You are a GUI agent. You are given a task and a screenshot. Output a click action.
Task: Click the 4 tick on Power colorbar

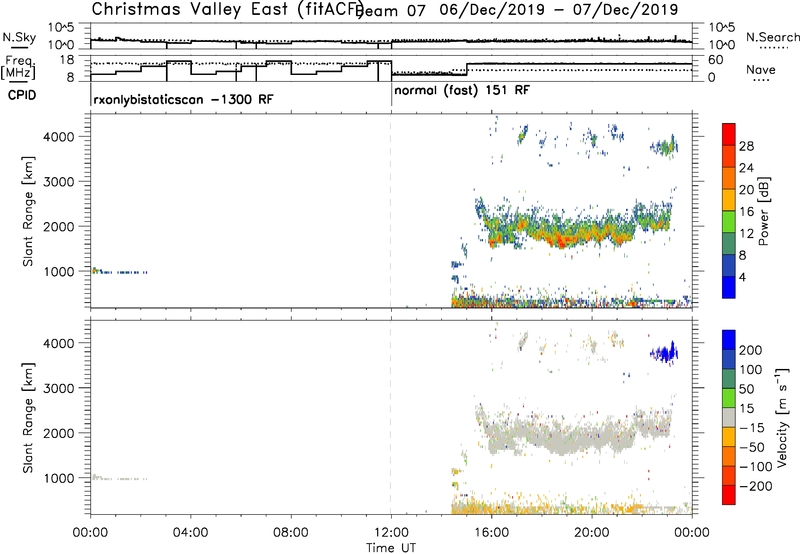pos(743,277)
